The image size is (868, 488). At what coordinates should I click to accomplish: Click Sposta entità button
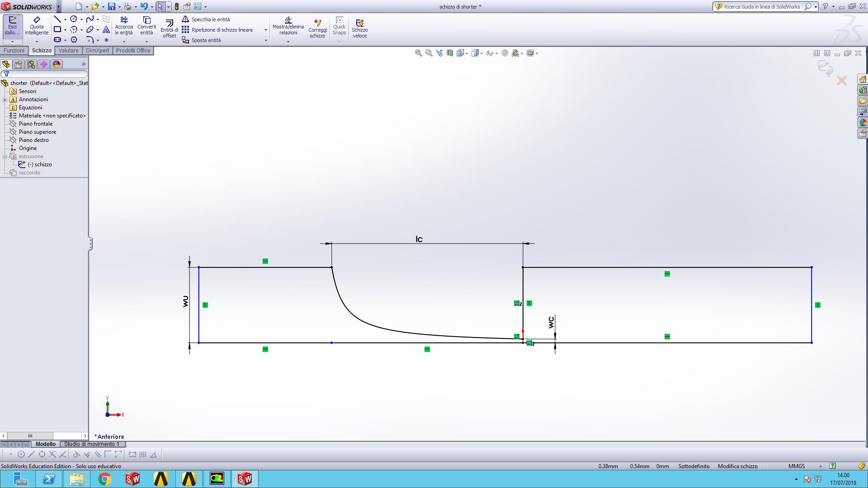click(202, 40)
